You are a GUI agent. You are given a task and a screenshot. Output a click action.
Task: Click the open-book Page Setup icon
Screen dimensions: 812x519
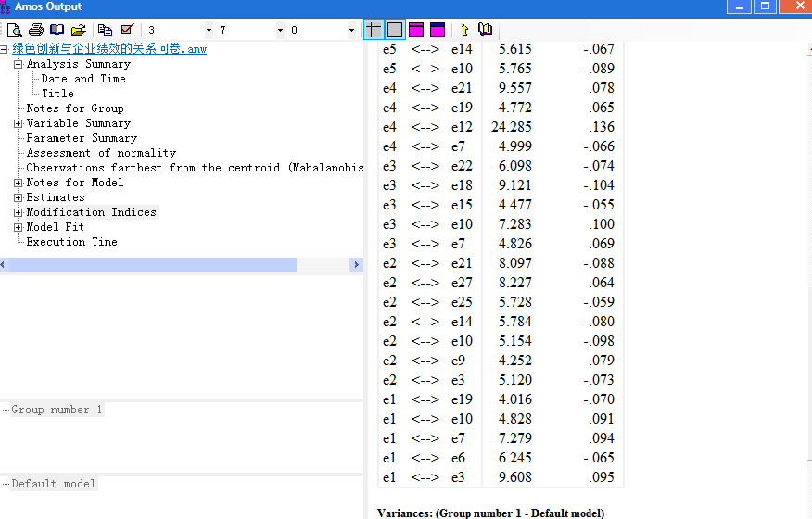click(x=57, y=30)
